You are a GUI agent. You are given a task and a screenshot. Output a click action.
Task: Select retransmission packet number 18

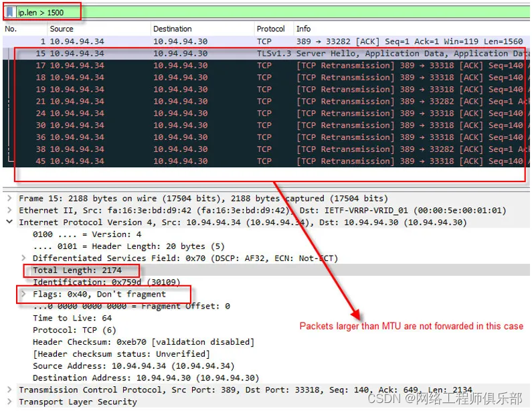(x=266, y=78)
